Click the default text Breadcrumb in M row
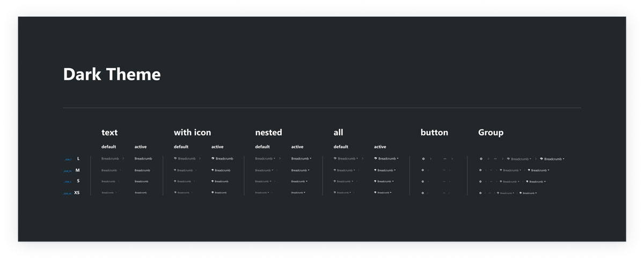This screenshot has height=261, width=644. click(109, 170)
